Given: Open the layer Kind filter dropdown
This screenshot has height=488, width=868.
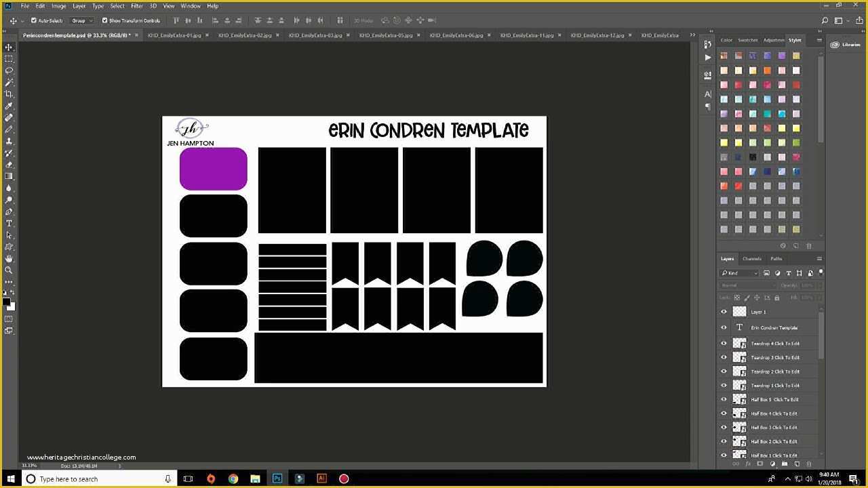Looking at the screenshot, I should point(739,273).
